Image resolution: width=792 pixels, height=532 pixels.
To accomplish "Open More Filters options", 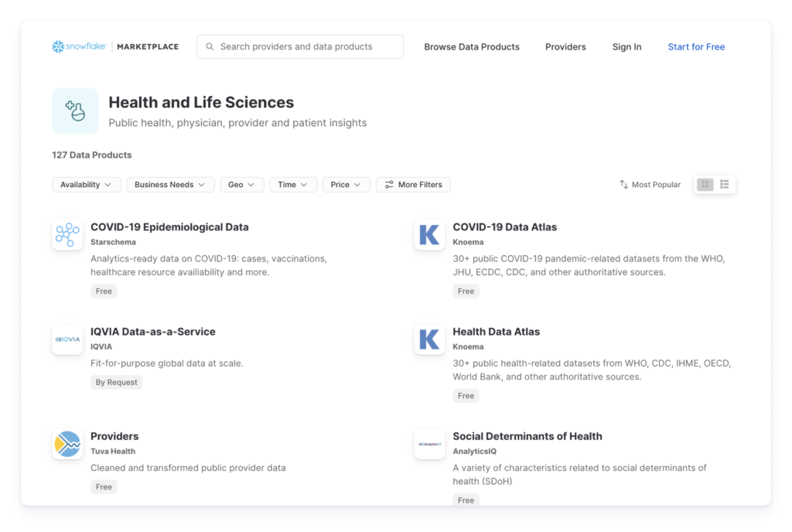I will point(414,184).
